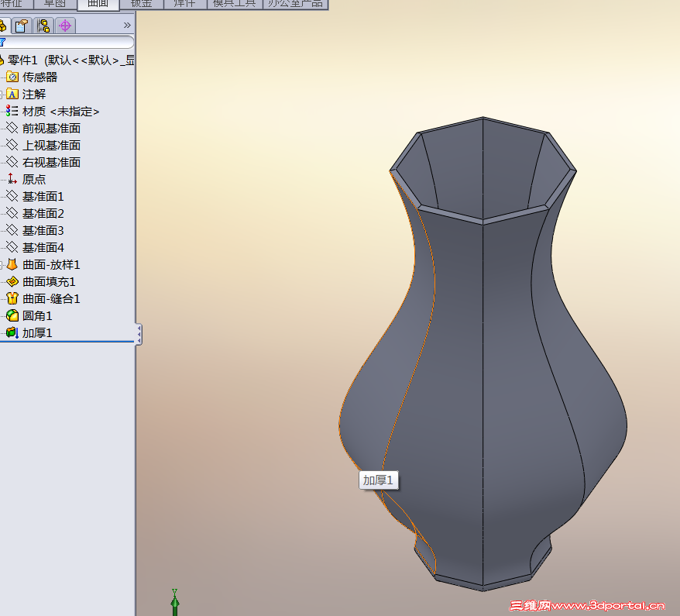This screenshot has height=616, width=680.
Task: Click the 右视基准面 plane icon
Action: 12,162
